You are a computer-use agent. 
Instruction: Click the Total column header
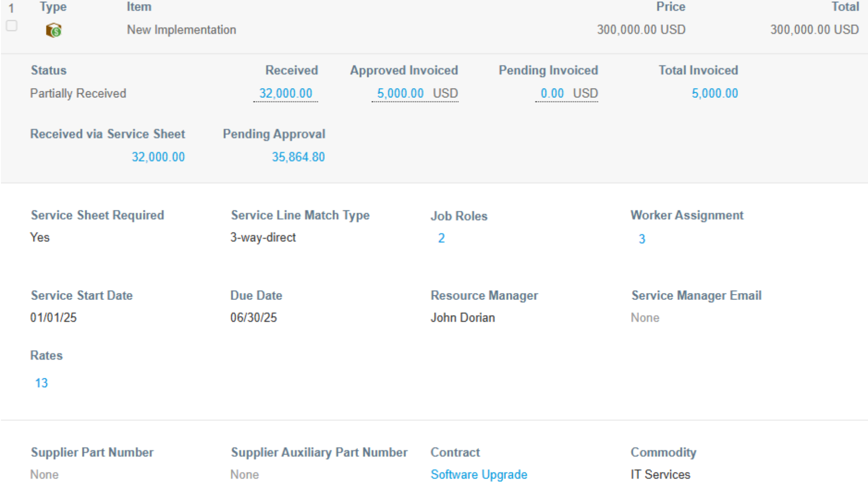tap(845, 7)
